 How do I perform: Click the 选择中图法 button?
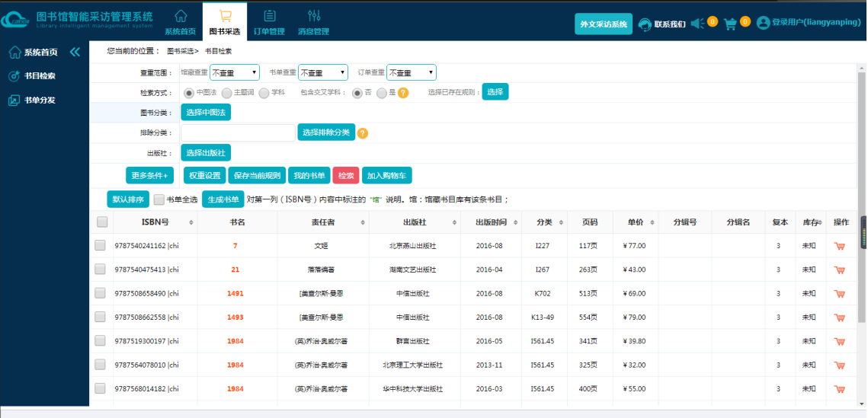[x=206, y=112]
